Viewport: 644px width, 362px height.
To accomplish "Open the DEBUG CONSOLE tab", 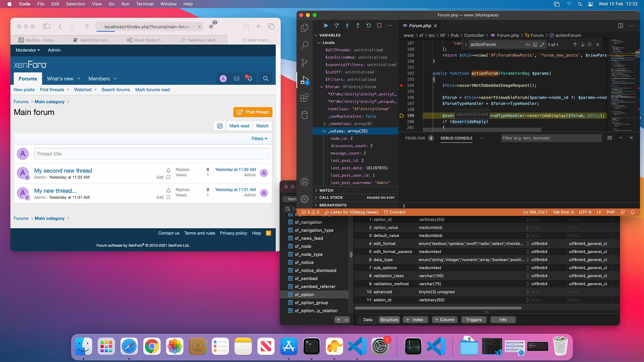I will pyautogui.click(x=456, y=138).
